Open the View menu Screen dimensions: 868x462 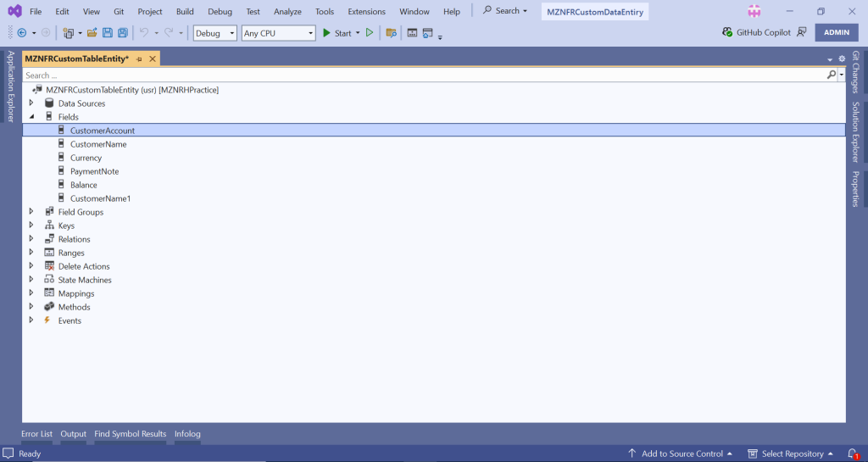(x=92, y=12)
